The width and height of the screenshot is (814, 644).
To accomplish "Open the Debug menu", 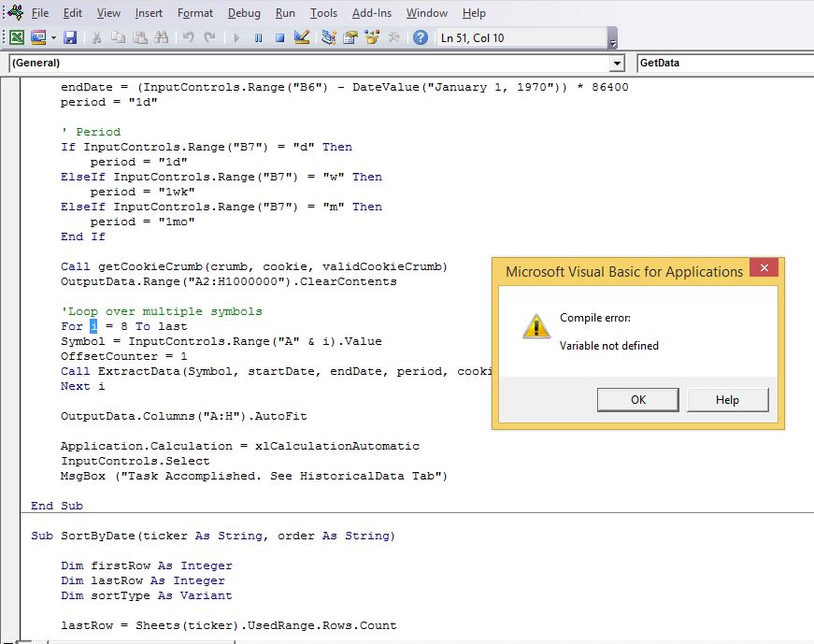I will [x=244, y=13].
